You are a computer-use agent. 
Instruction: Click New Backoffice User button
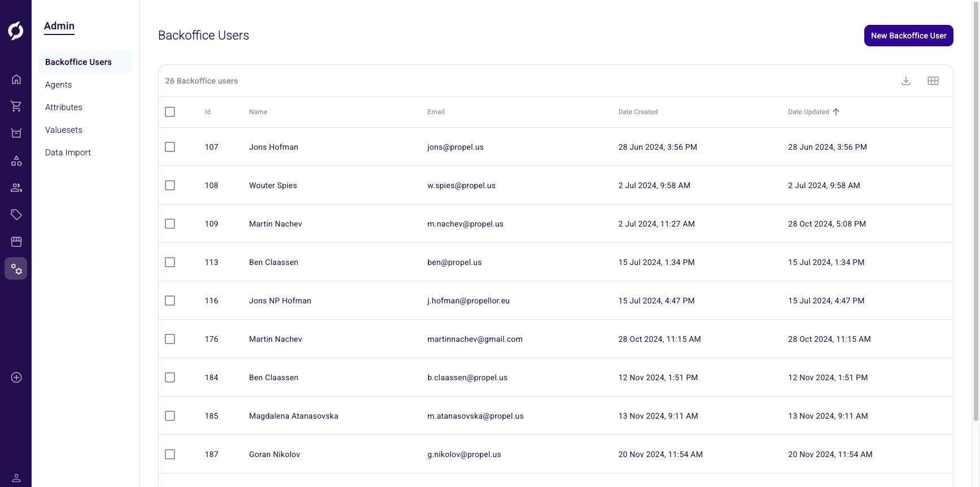click(908, 36)
